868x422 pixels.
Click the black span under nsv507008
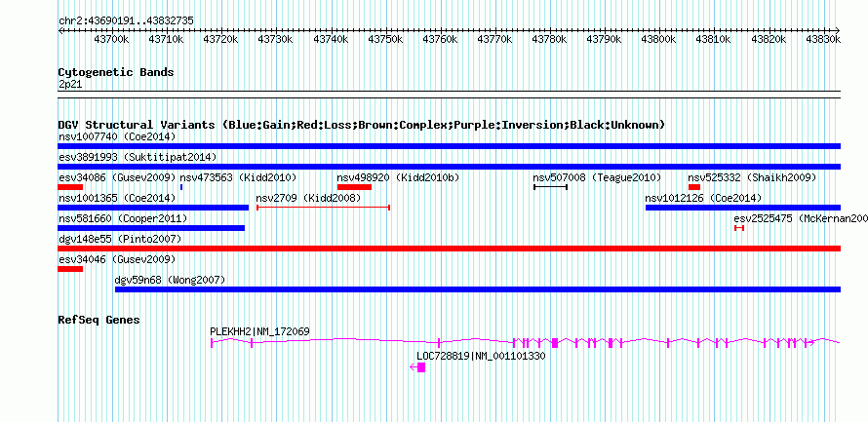(x=550, y=187)
